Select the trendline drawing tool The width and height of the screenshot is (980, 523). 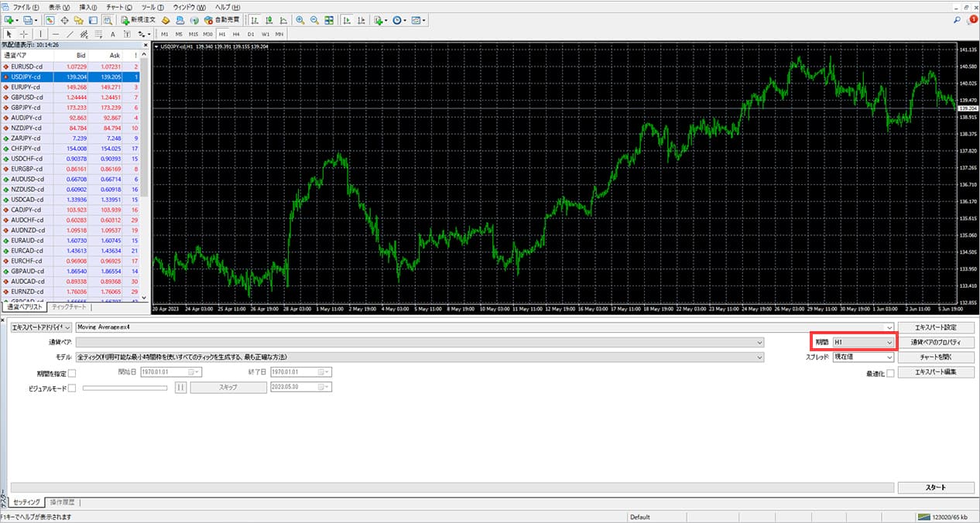(x=70, y=34)
